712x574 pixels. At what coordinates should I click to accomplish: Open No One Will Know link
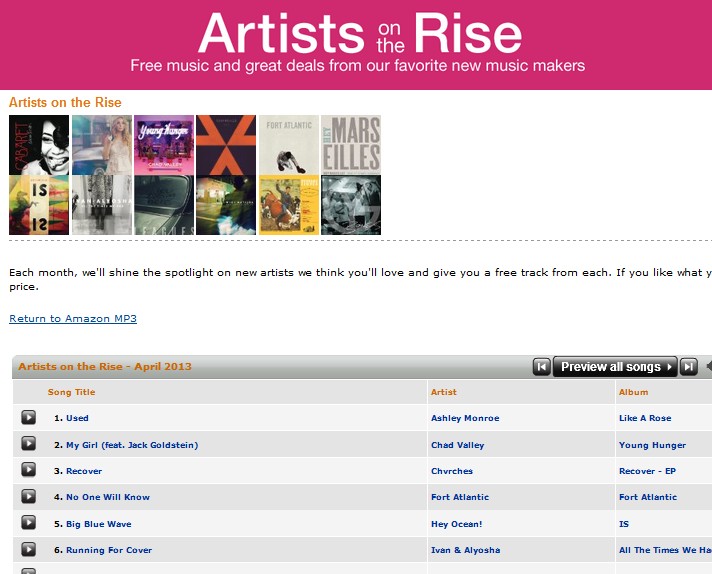point(108,497)
